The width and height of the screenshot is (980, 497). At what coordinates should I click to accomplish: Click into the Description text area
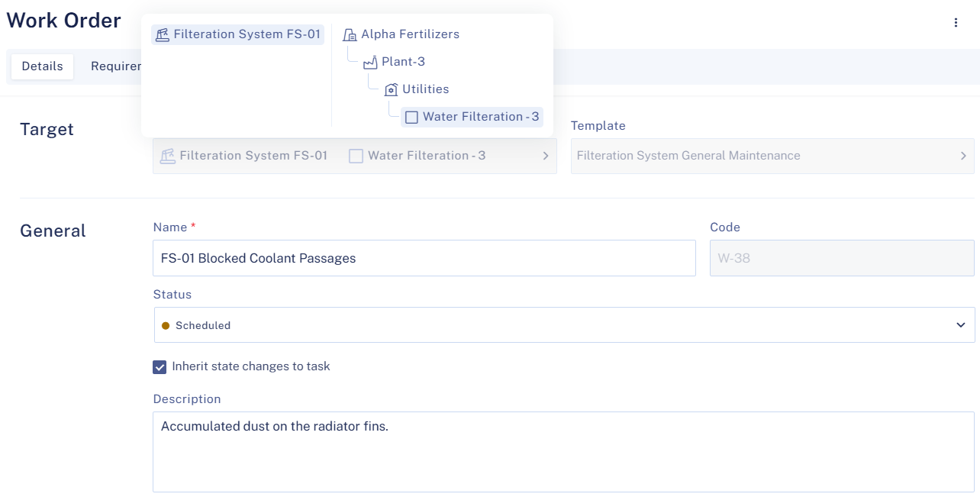pyautogui.click(x=563, y=452)
